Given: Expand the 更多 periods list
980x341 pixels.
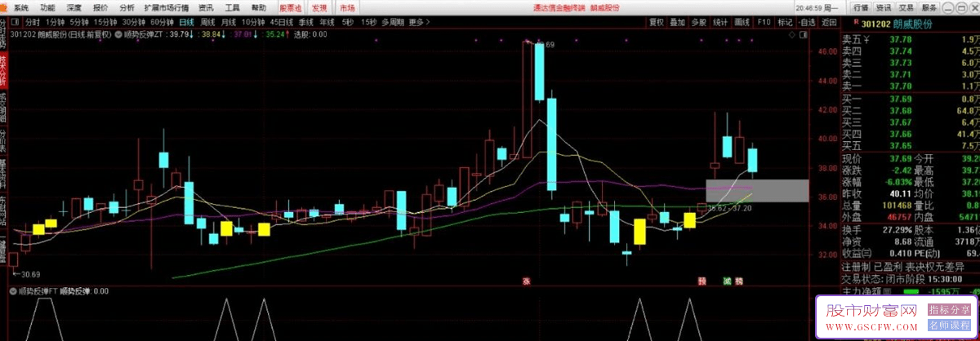Looking at the screenshot, I should click(x=419, y=22).
